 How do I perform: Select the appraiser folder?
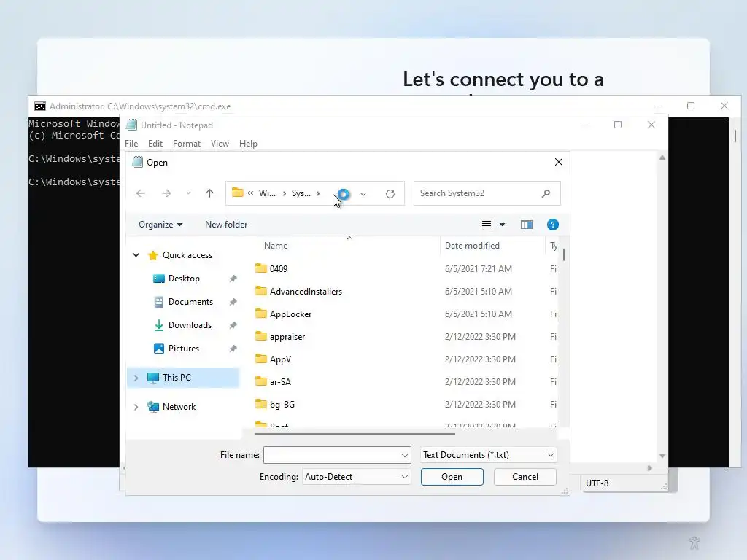click(287, 337)
